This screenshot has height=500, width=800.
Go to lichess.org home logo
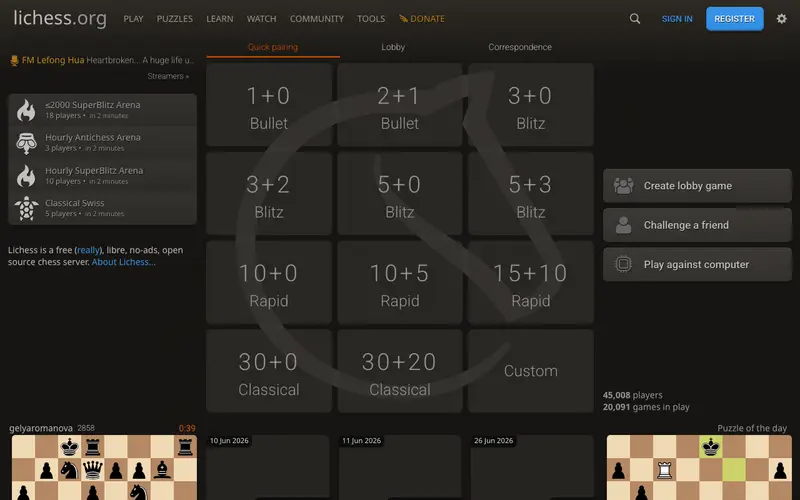click(x=60, y=18)
